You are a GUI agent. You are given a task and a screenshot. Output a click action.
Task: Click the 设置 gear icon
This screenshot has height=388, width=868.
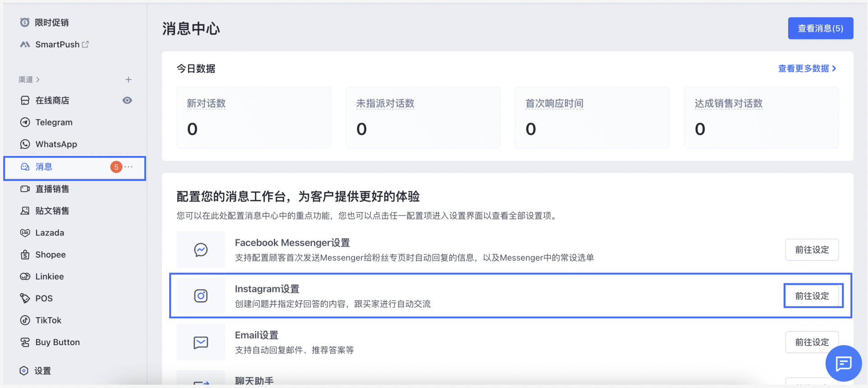(x=24, y=371)
